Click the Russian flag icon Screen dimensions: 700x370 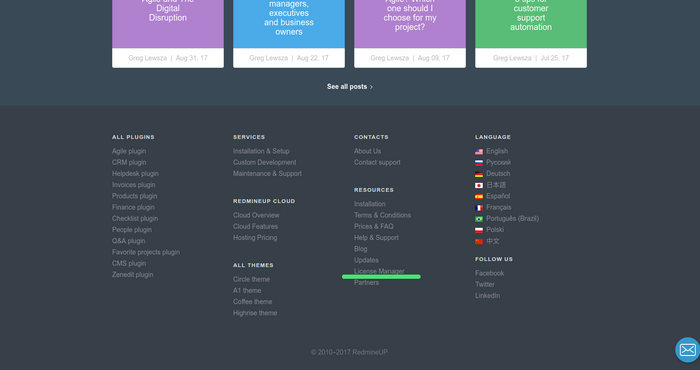[479, 163]
